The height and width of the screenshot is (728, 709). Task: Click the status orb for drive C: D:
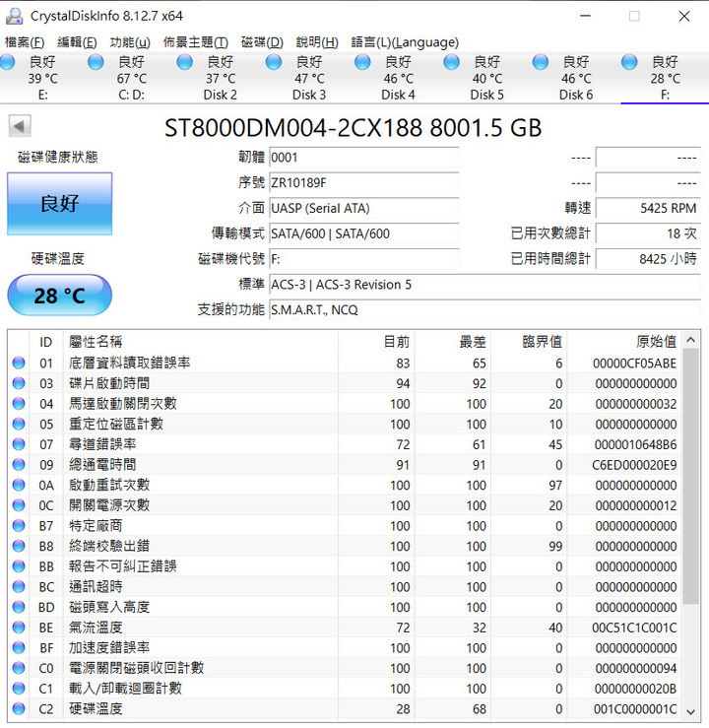click(x=96, y=62)
